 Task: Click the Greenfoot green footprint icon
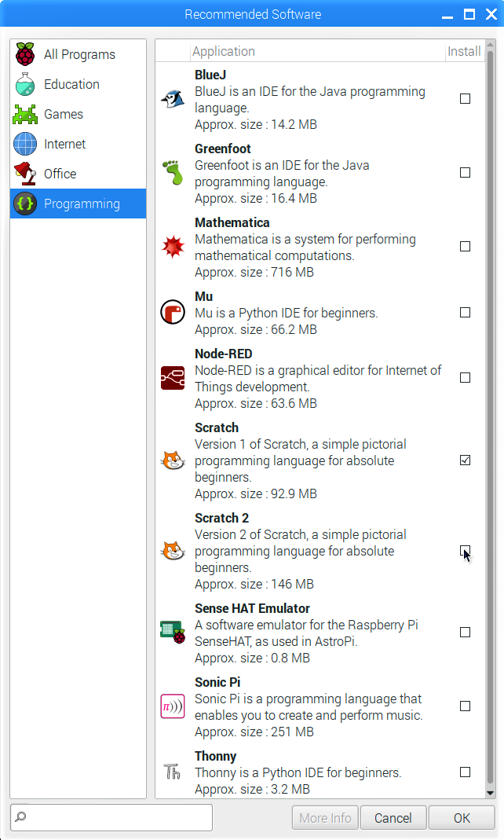[x=173, y=173]
